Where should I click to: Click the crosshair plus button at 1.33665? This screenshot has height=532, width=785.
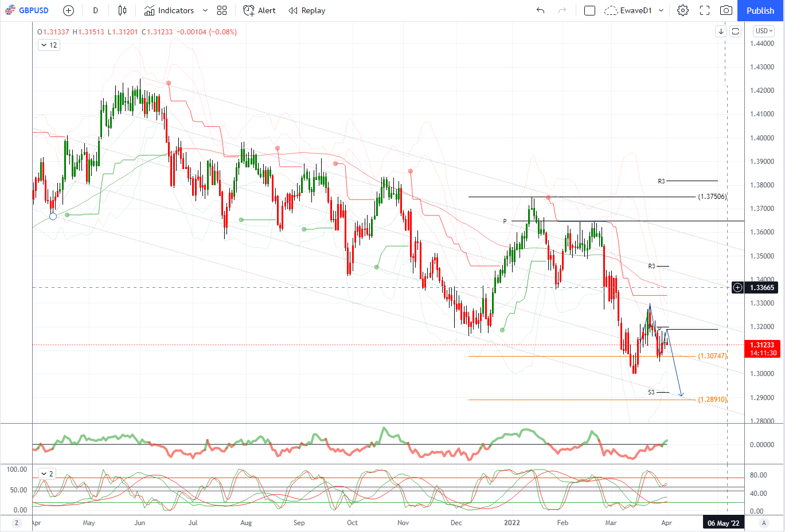(x=738, y=287)
